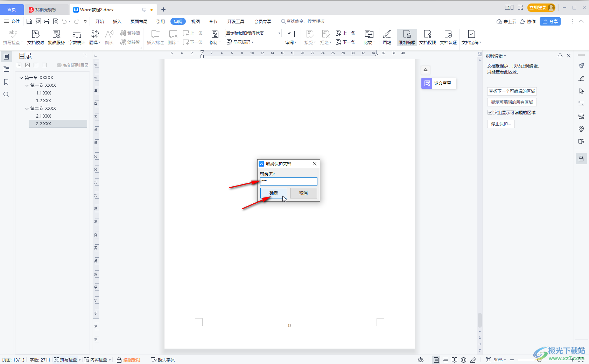Collapse 第一节 XXXX tree node
Viewport: 589px width, 364px height.
click(x=27, y=85)
